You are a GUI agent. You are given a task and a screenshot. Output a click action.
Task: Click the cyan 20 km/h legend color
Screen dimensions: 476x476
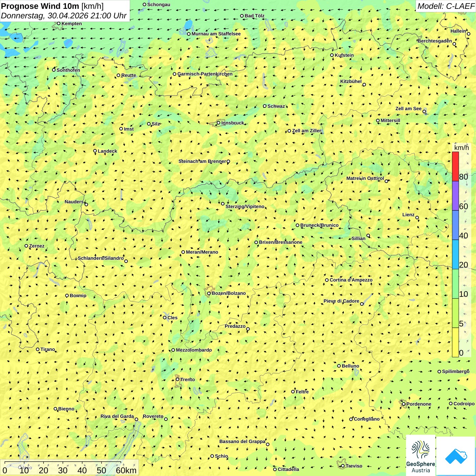[x=455, y=255]
